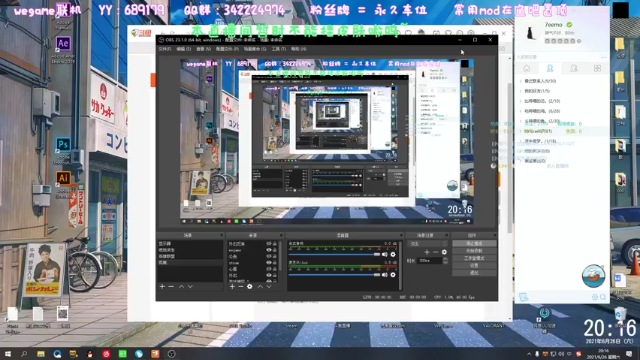Remove the selected scene with the minus icon
Image resolution: width=640 pixels, height=360 pixels.
click(171, 287)
